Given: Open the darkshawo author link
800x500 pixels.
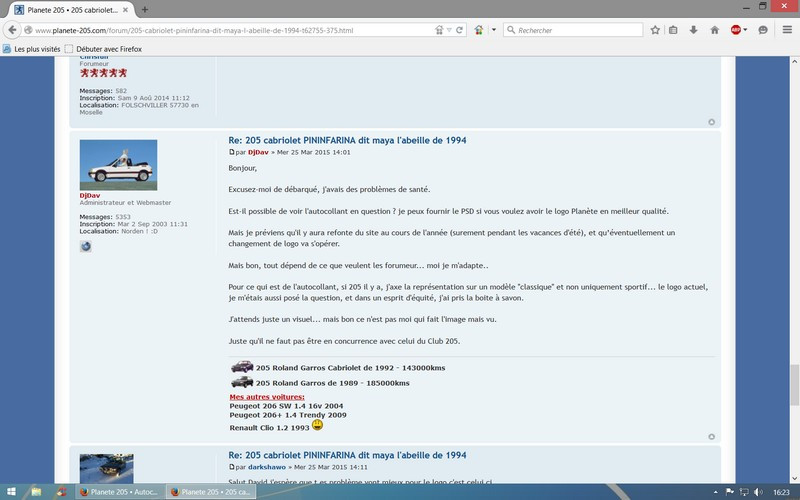Looking at the screenshot, I should (267, 467).
